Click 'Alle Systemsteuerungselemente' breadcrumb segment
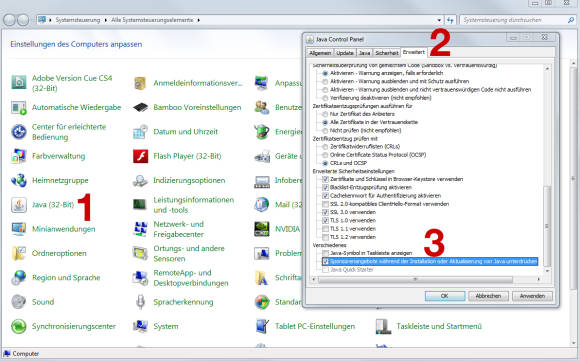The height and width of the screenshot is (361, 580). 152,20
